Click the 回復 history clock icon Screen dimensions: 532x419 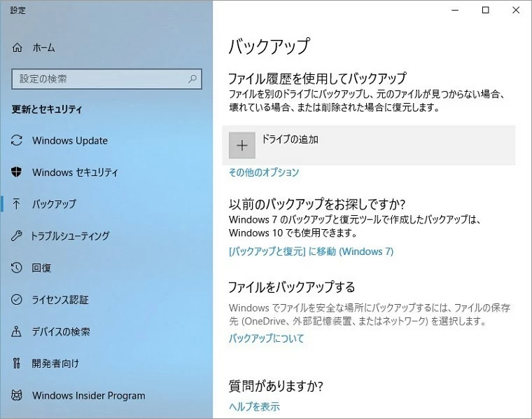tap(17, 268)
